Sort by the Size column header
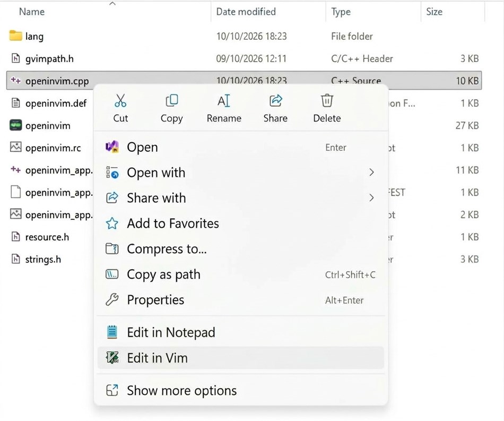This screenshot has height=421, width=504. 435,12
